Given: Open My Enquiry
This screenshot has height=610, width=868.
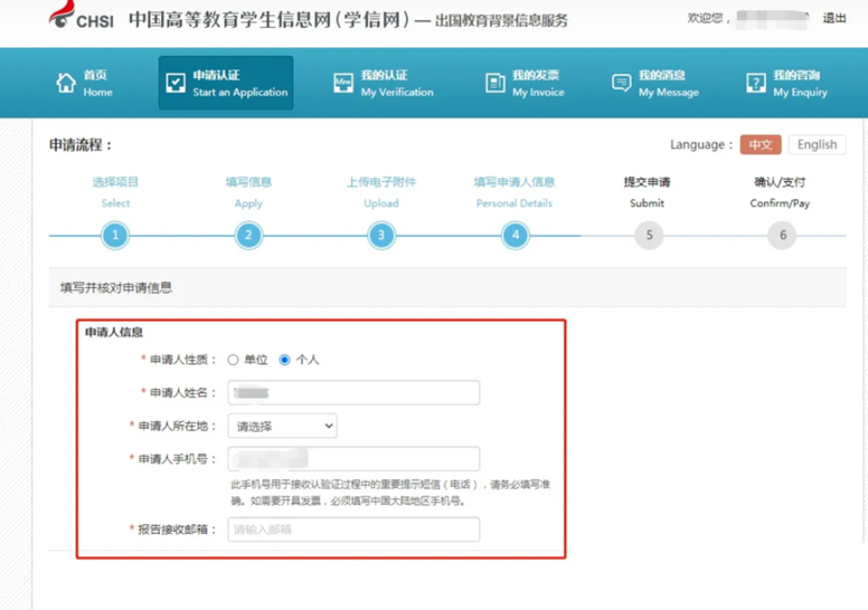Looking at the screenshot, I should click(787, 83).
